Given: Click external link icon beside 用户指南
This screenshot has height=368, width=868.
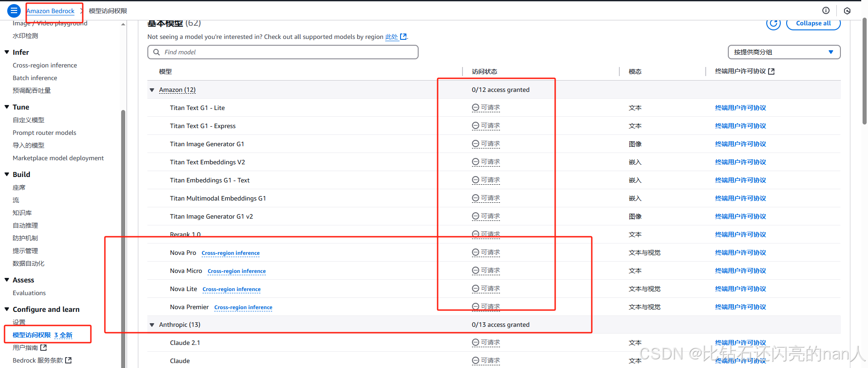Looking at the screenshot, I should click(x=43, y=348).
